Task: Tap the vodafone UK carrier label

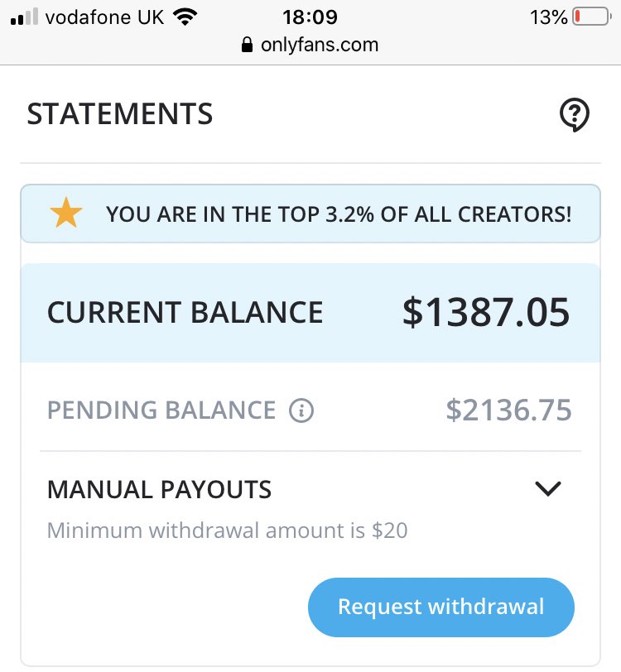Action: 104,17
